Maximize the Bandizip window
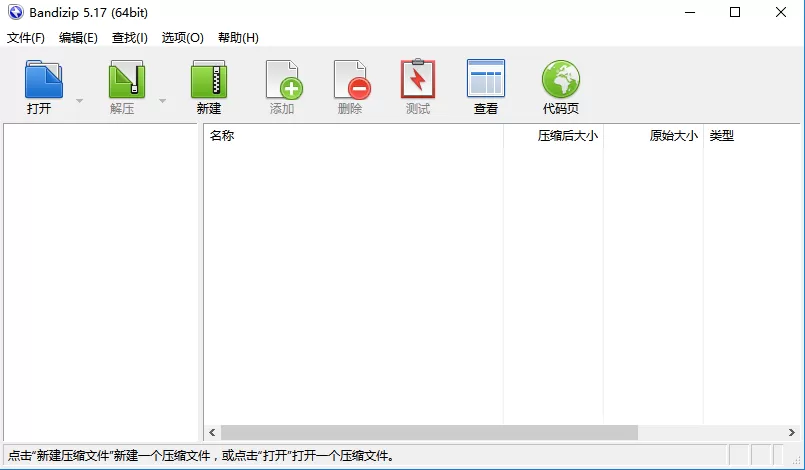Viewport: 805px width, 470px height. (735, 12)
